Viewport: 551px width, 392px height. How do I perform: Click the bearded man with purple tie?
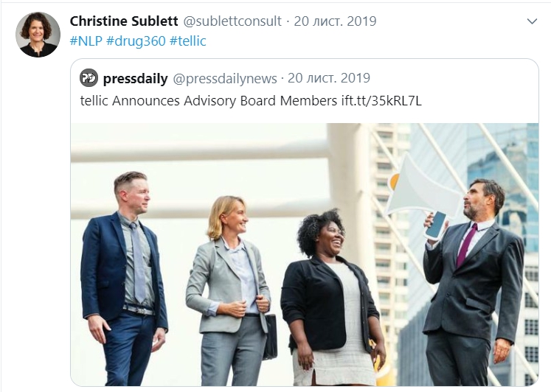click(x=473, y=282)
